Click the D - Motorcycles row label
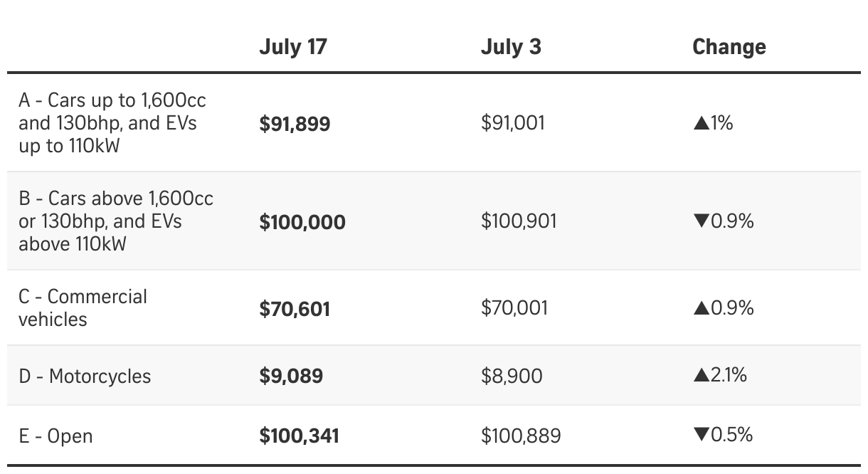This screenshot has width=868, height=474. (x=85, y=376)
